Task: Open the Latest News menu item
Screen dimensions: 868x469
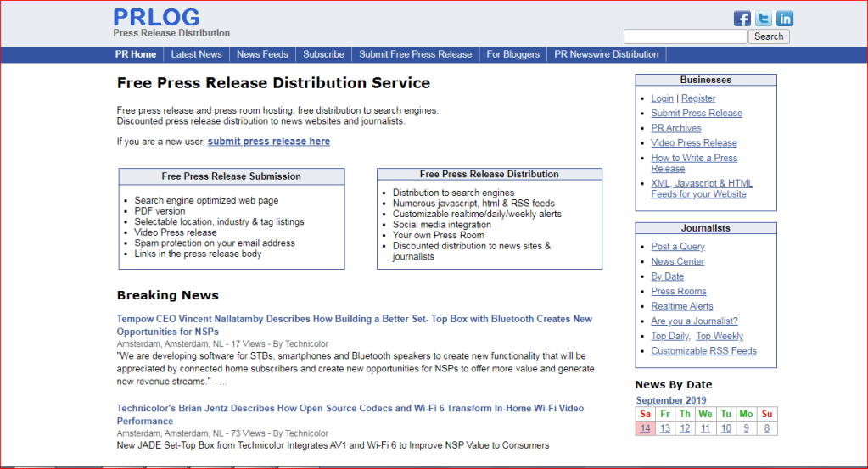Action: (x=196, y=54)
